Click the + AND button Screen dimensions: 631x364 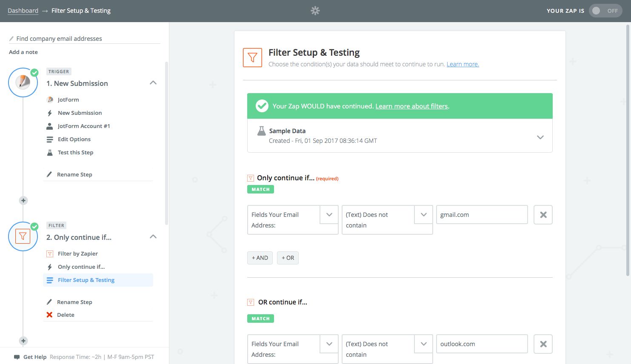pyautogui.click(x=260, y=258)
